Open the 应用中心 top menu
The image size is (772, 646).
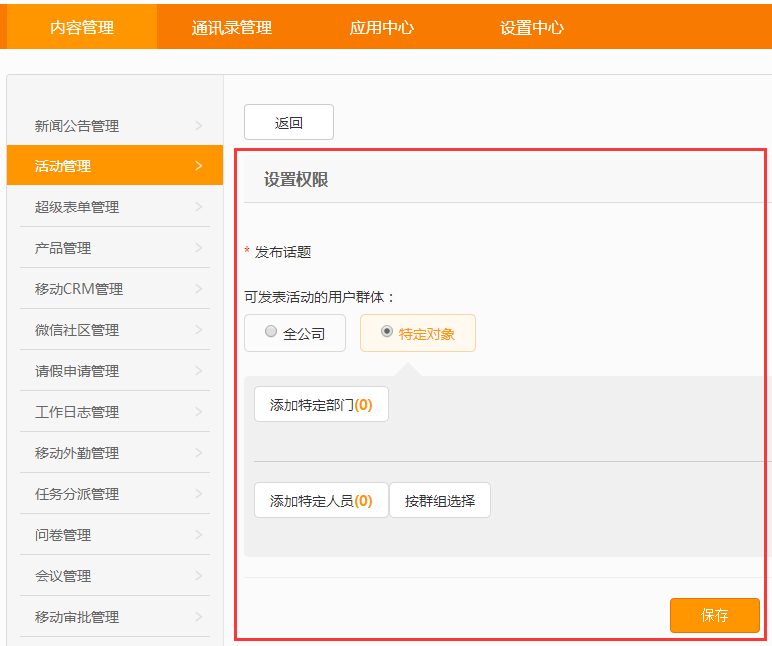pyautogui.click(x=382, y=28)
